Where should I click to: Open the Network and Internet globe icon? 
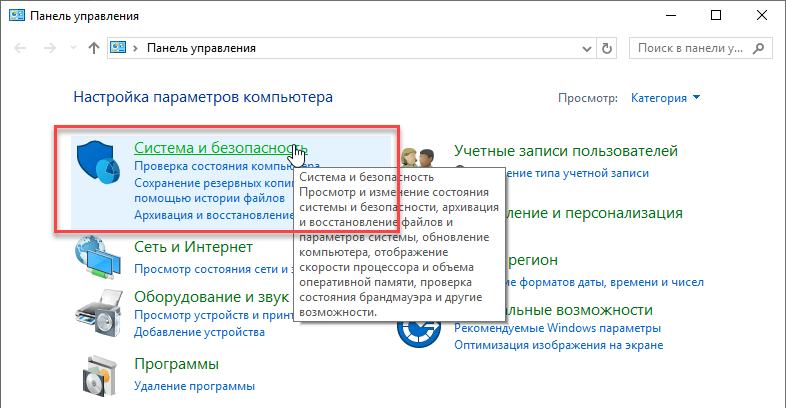(98, 258)
